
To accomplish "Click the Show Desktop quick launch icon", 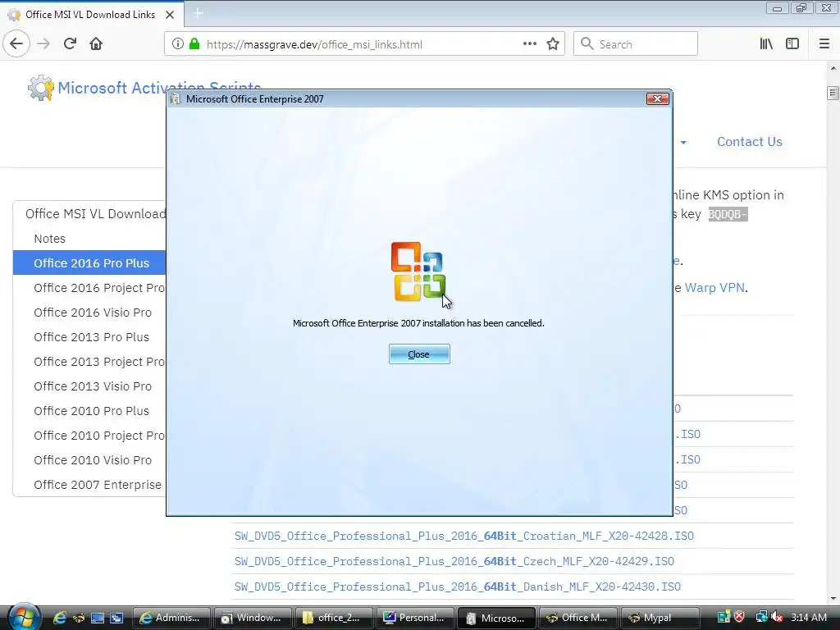I will click(x=97, y=618).
